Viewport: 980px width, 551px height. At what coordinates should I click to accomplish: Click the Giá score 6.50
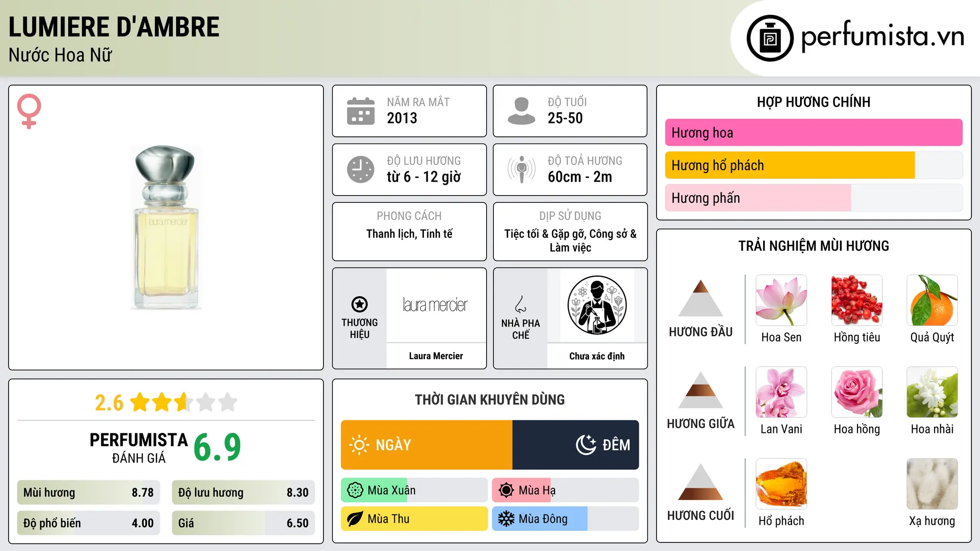298,523
